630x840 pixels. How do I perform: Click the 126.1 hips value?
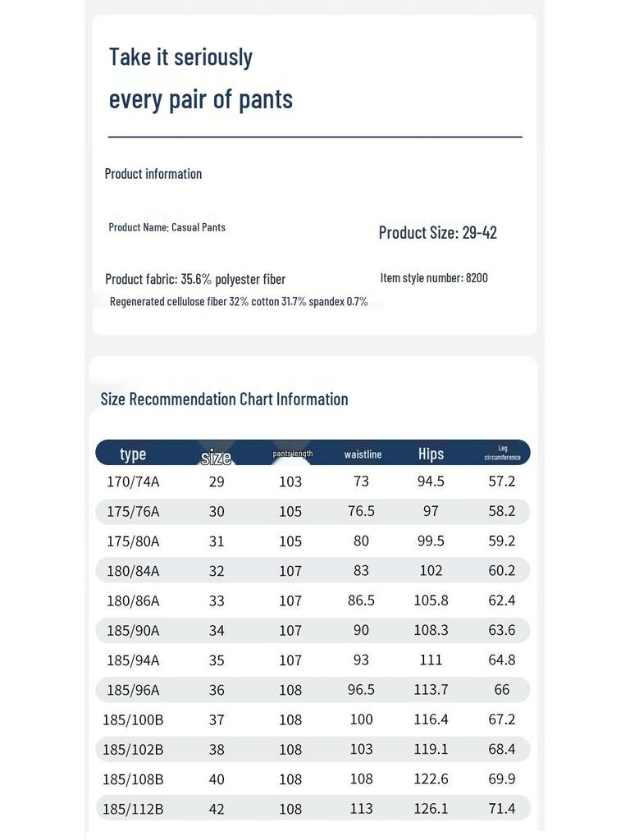(x=431, y=809)
